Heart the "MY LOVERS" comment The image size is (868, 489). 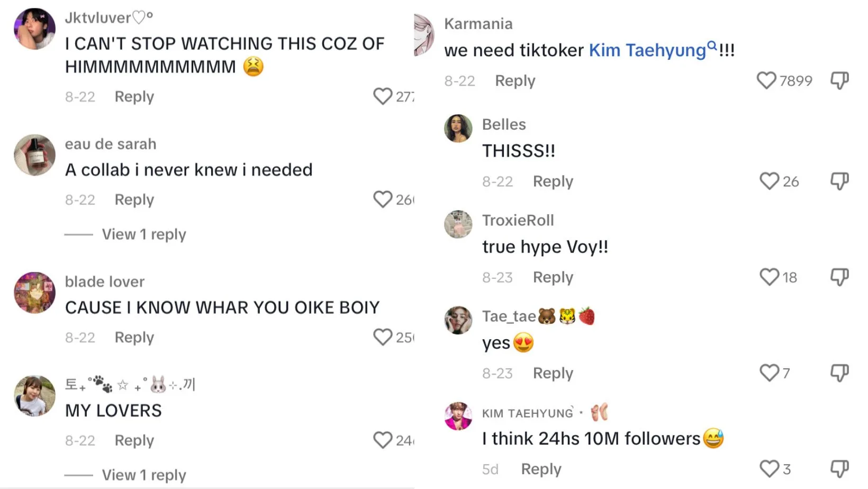[382, 440]
